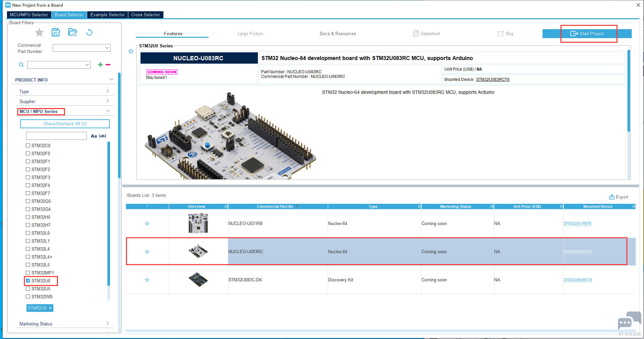The width and height of the screenshot is (644, 339).
Task: Click the green plus add filter icon
Action: [100, 65]
